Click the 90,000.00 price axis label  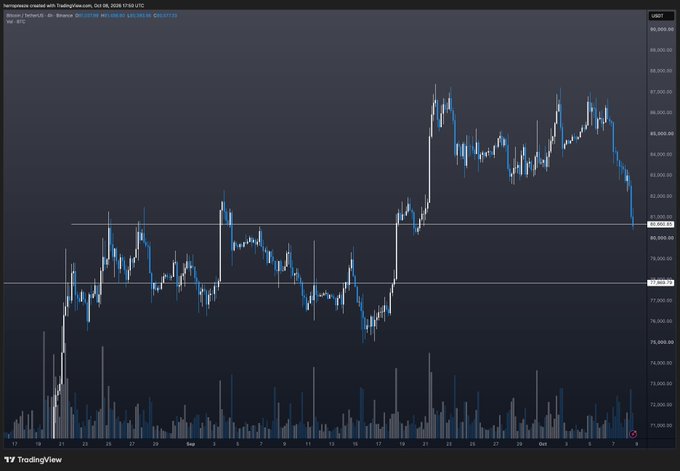[661, 29]
